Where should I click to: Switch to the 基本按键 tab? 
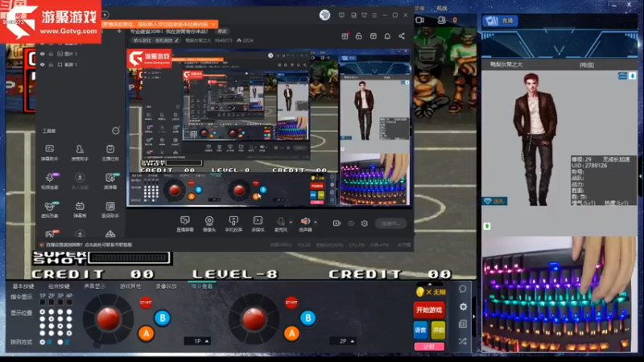tap(23, 286)
